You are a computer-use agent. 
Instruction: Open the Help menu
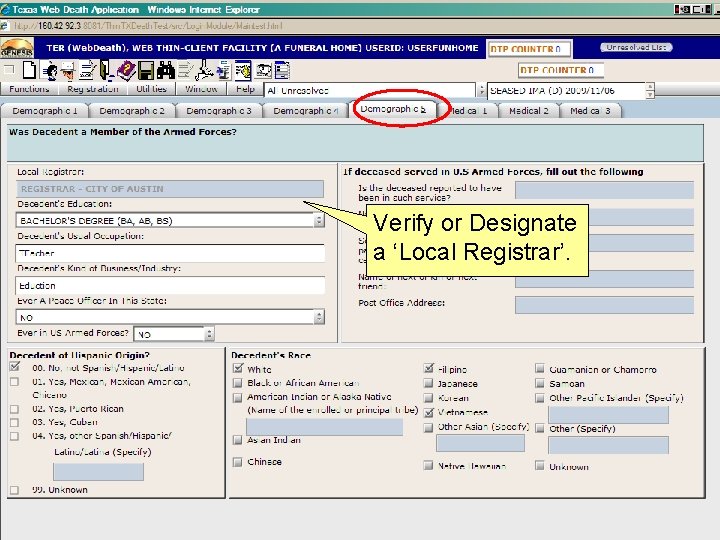point(245,89)
